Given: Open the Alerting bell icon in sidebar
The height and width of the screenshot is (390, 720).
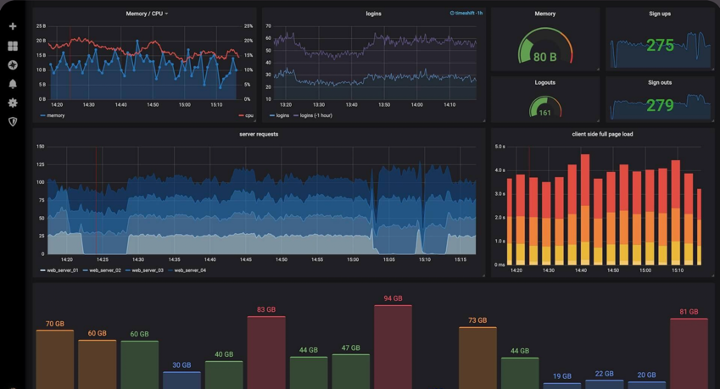Looking at the screenshot, I should (x=13, y=84).
